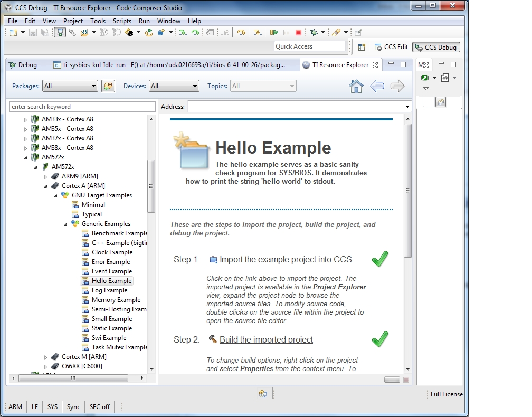Switch to the CCS Edit perspective
The height and width of the screenshot is (417, 532).
click(391, 46)
